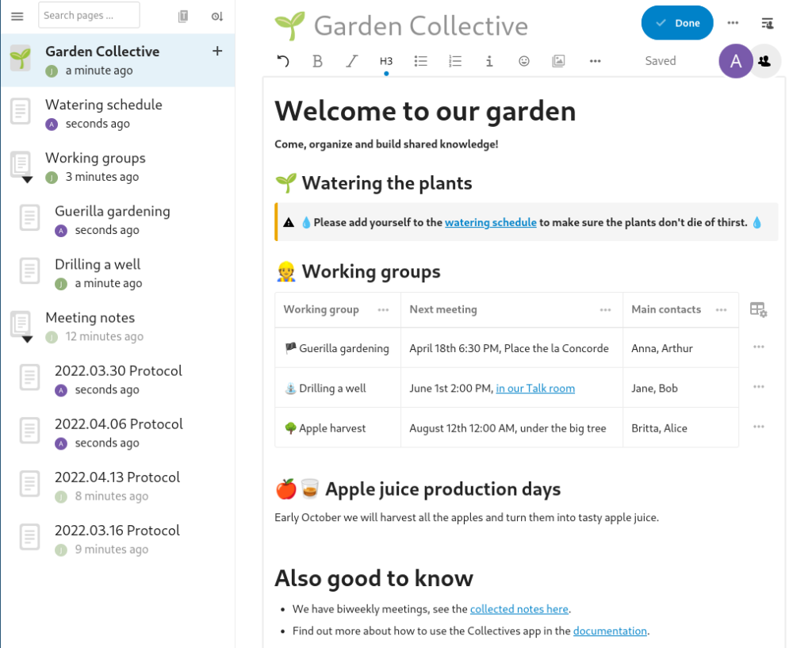Insert an info callout box
The width and height of the screenshot is (812, 648).
(x=488, y=61)
